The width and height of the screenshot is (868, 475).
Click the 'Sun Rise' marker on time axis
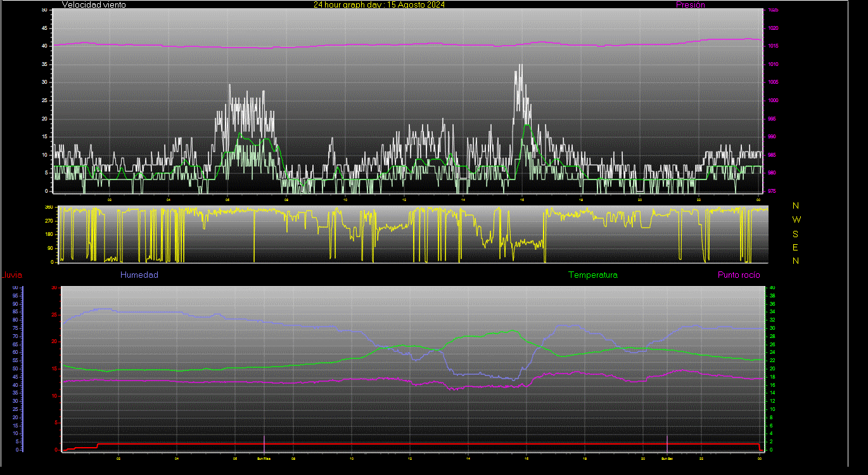coord(264,458)
